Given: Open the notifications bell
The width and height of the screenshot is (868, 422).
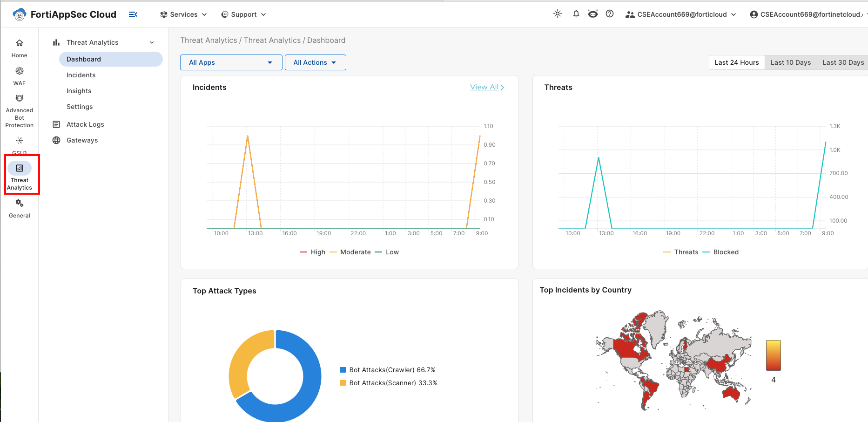Looking at the screenshot, I should (x=576, y=14).
